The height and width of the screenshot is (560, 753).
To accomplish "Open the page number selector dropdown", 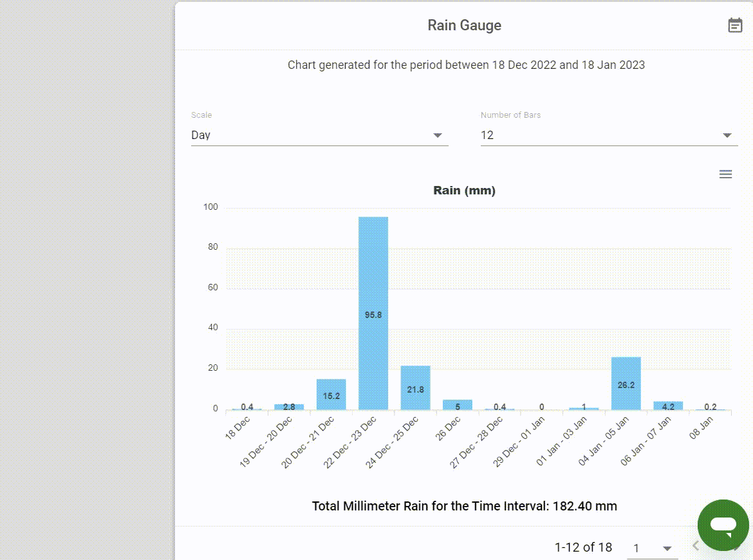I will coord(652,548).
